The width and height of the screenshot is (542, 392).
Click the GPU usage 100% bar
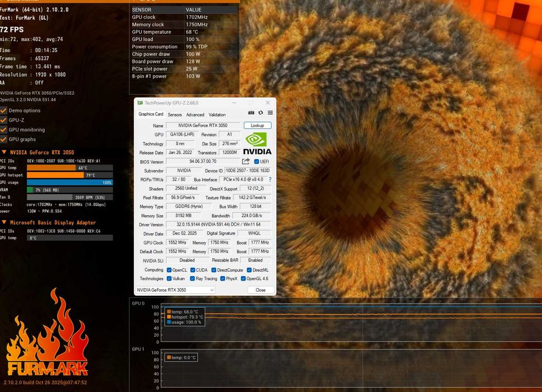tap(70, 183)
